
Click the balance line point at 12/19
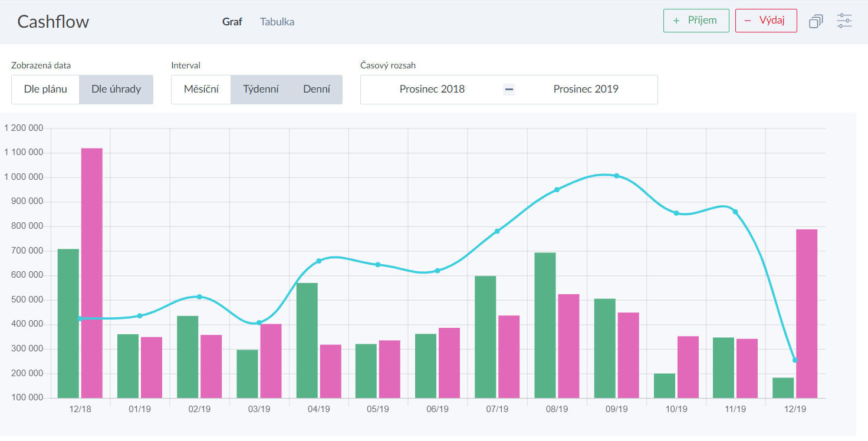coord(795,360)
